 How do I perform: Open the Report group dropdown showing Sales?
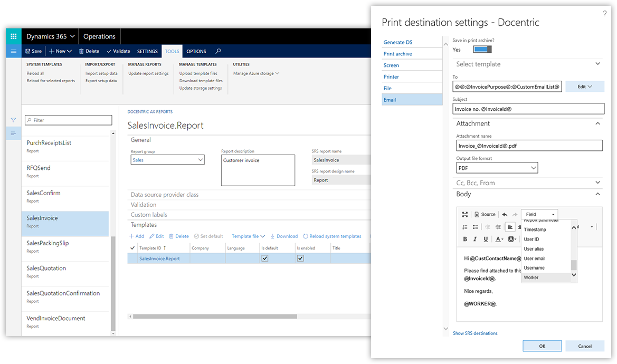168,160
